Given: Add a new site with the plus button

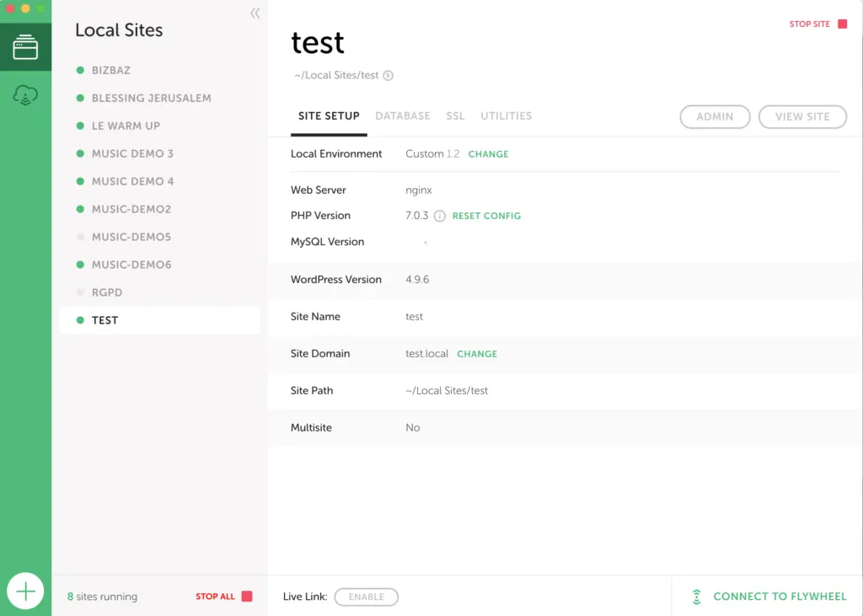Looking at the screenshot, I should [x=25, y=592].
